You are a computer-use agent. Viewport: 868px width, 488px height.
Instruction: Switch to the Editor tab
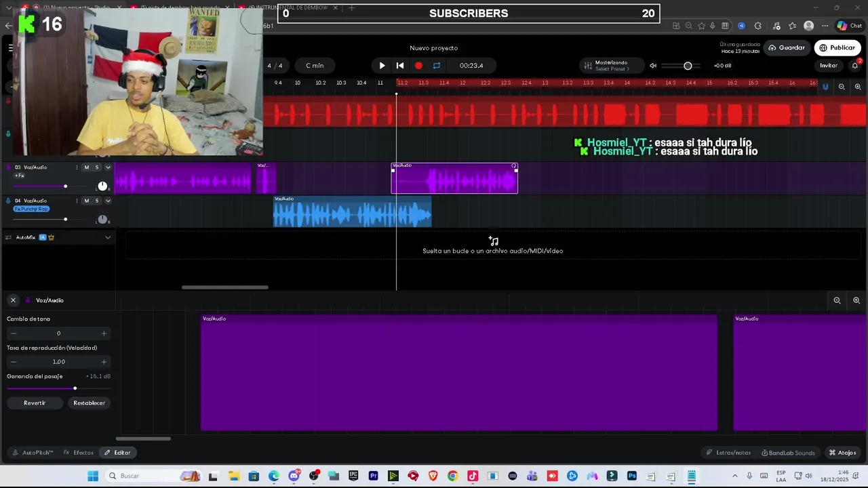point(117,453)
